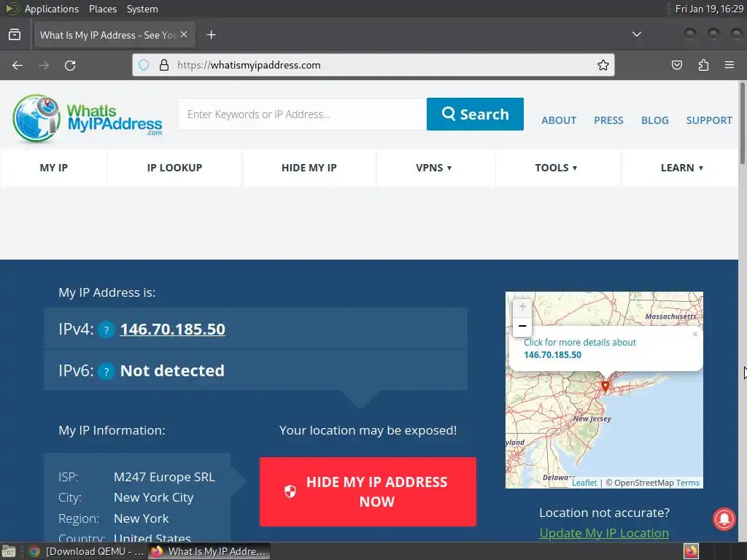Viewport: 747px width, 560px height.
Task: Expand the LEARN dropdown menu
Action: pyautogui.click(x=682, y=168)
